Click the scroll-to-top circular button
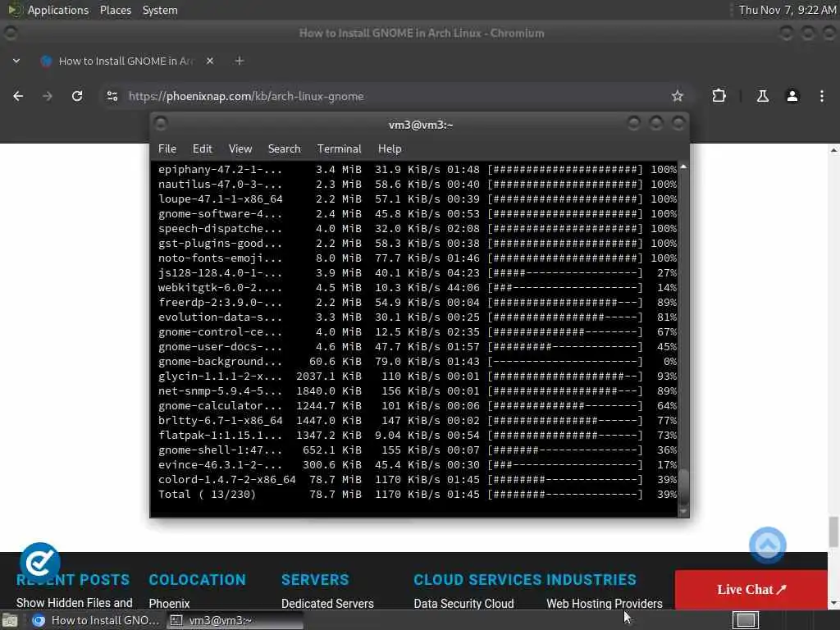The image size is (840, 630). click(767, 546)
